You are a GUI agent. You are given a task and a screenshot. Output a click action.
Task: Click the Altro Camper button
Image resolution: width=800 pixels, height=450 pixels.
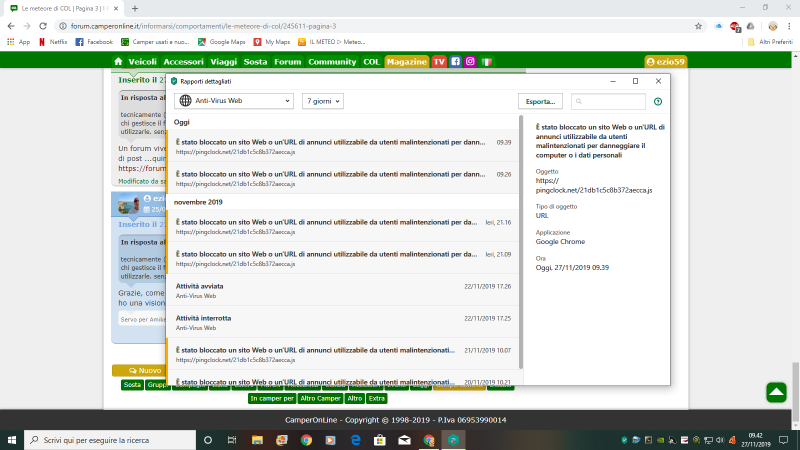point(320,398)
